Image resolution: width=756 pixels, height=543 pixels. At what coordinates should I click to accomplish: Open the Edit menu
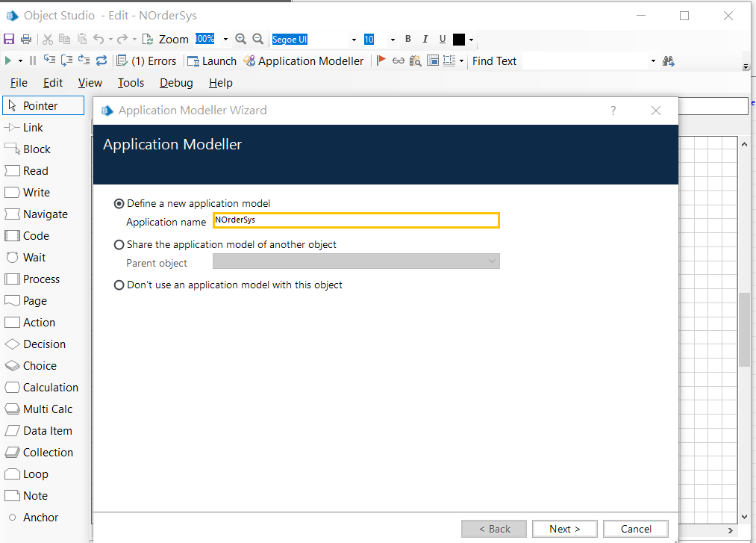point(53,83)
